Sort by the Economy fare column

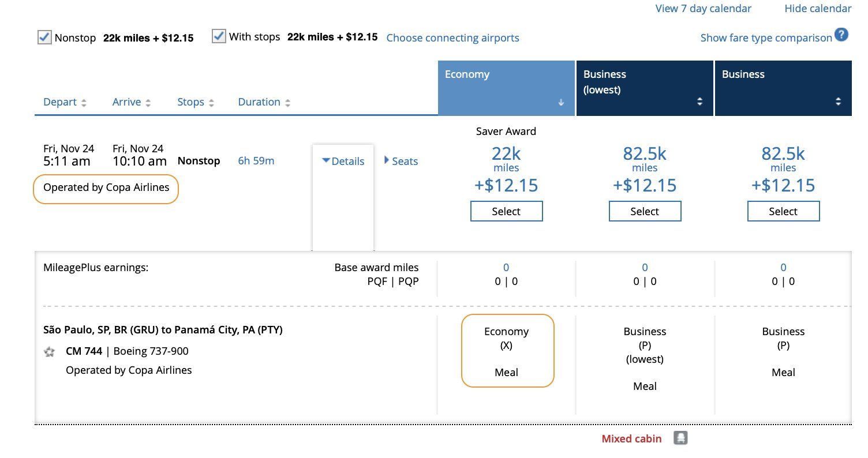point(506,88)
